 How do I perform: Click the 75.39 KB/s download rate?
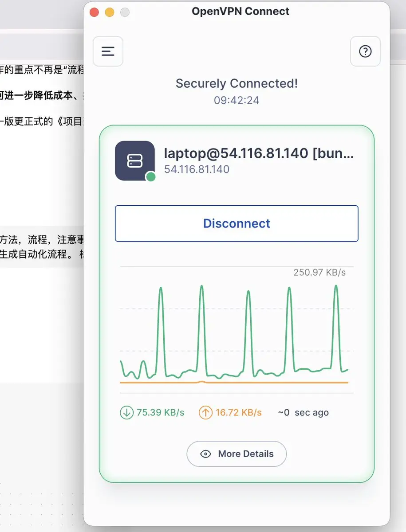coord(160,413)
